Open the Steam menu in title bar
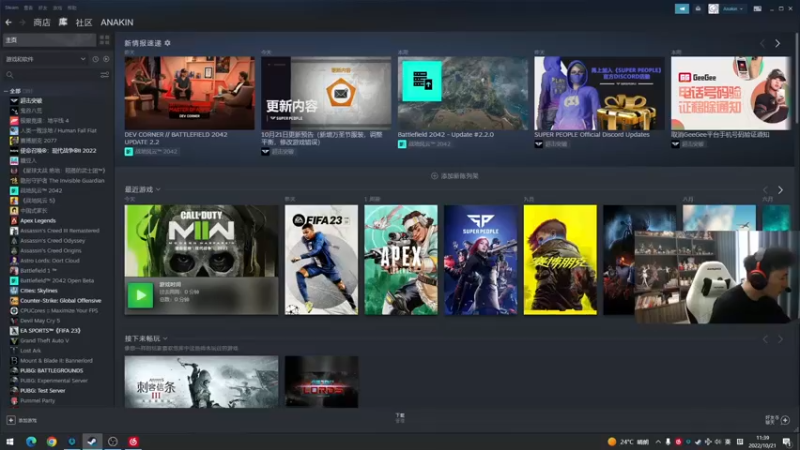 12,8
